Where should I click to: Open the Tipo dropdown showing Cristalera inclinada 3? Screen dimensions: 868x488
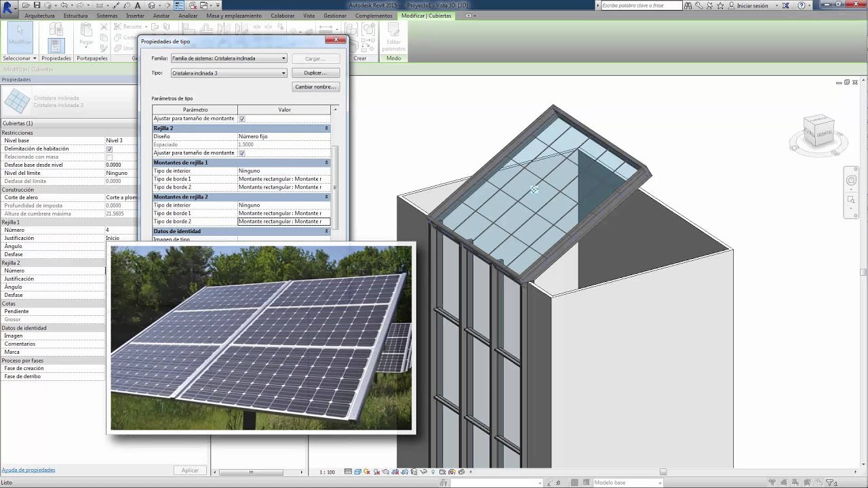229,73
